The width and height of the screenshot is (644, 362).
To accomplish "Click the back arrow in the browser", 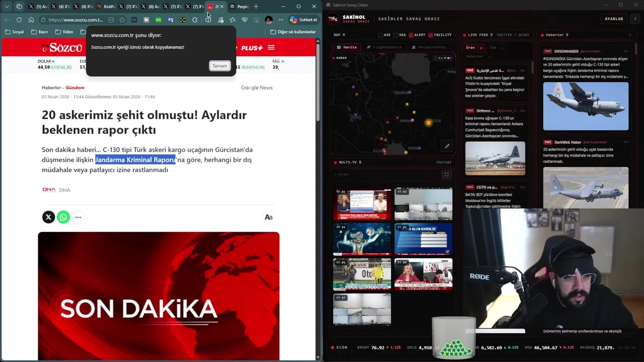I will (x=7, y=20).
